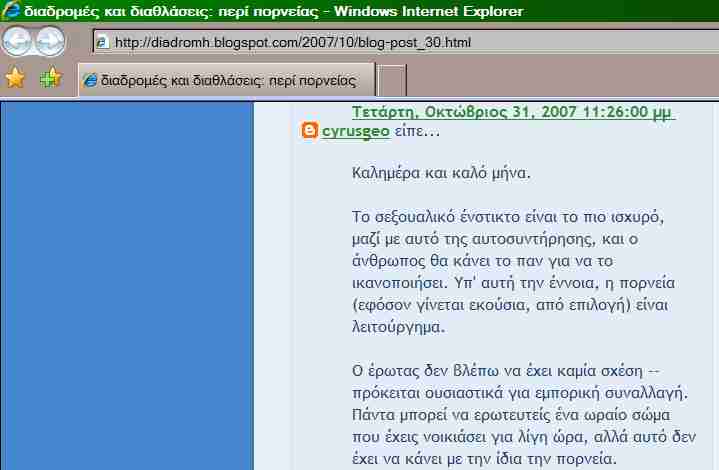
Task: Click the line 'πρόκειται ουσιαστικά για εμπορική συναλλαγή.'
Action: [520, 393]
